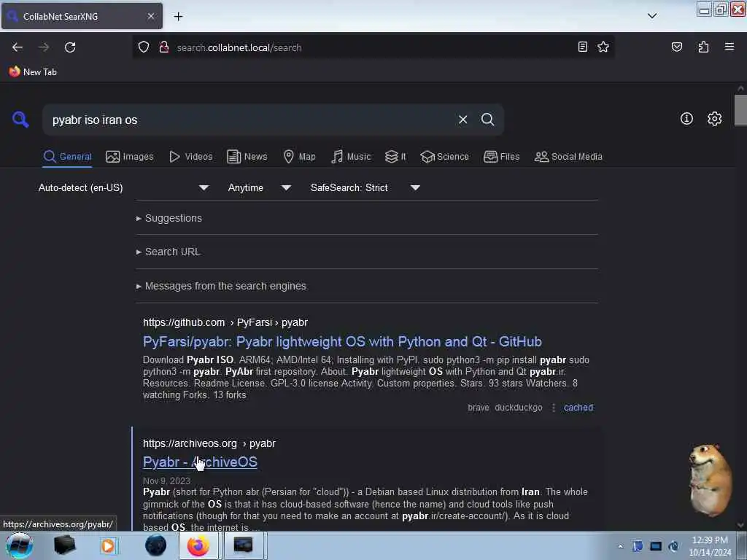Viewport: 747px width, 560px height.
Task: Open the media player taskbar icon
Action: (108, 545)
